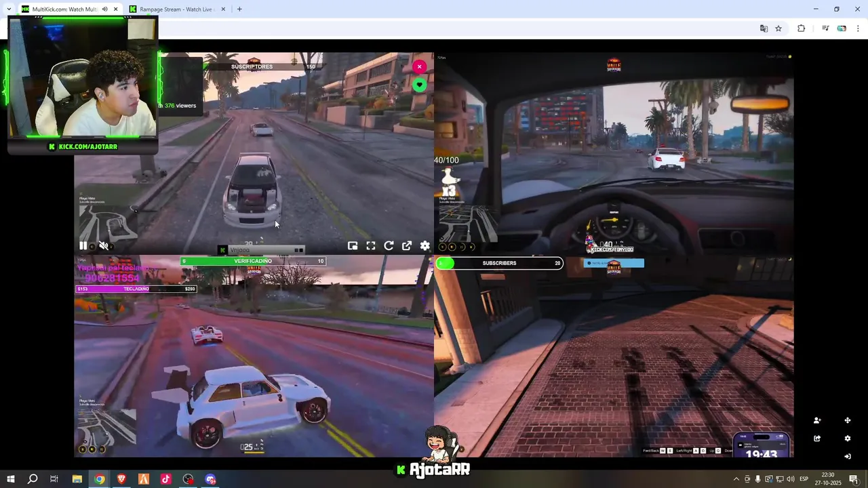
Task: Open Brave browser from the taskbar
Action: pos(121,479)
